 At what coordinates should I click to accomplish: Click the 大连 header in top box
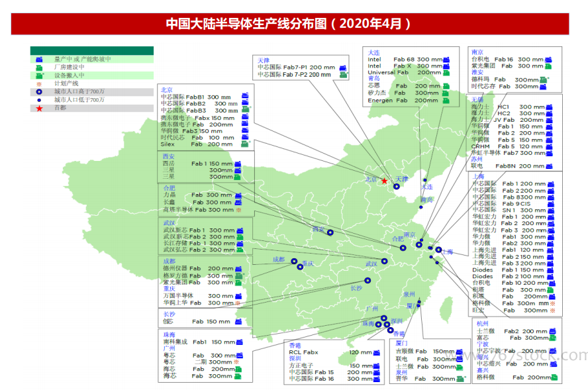tap(374, 52)
